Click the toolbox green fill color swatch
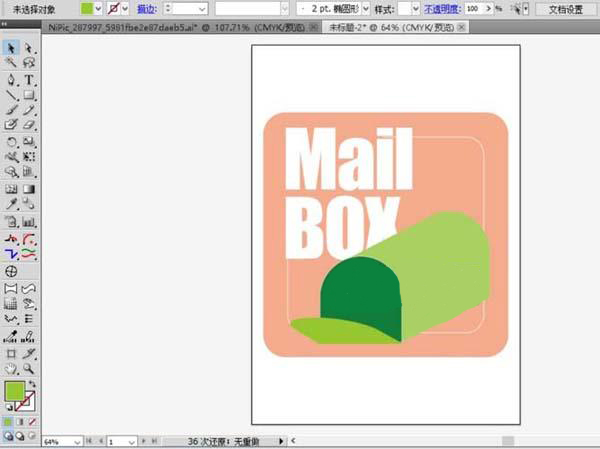The width and height of the screenshot is (600, 449). (x=15, y=391)
